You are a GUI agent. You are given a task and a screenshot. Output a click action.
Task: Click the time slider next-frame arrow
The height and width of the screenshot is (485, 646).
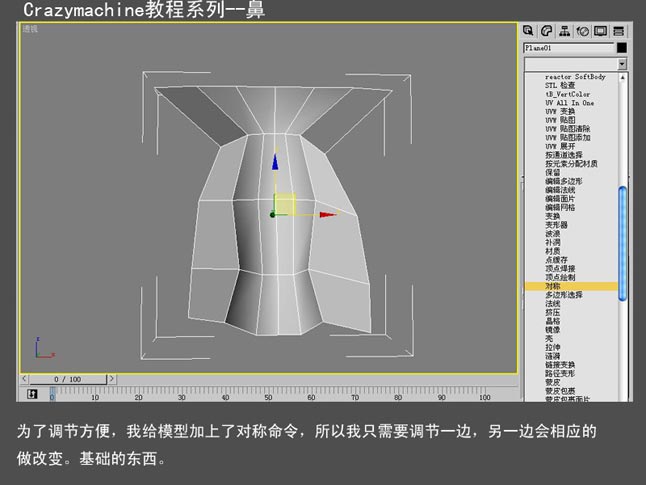[x=112, y=379]
